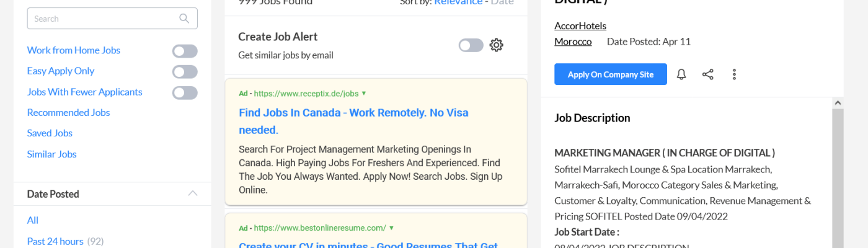Turn on Jobs With Fewer Applicants
The width and height of the screenshot is (868, 248).
pos(185,93)
